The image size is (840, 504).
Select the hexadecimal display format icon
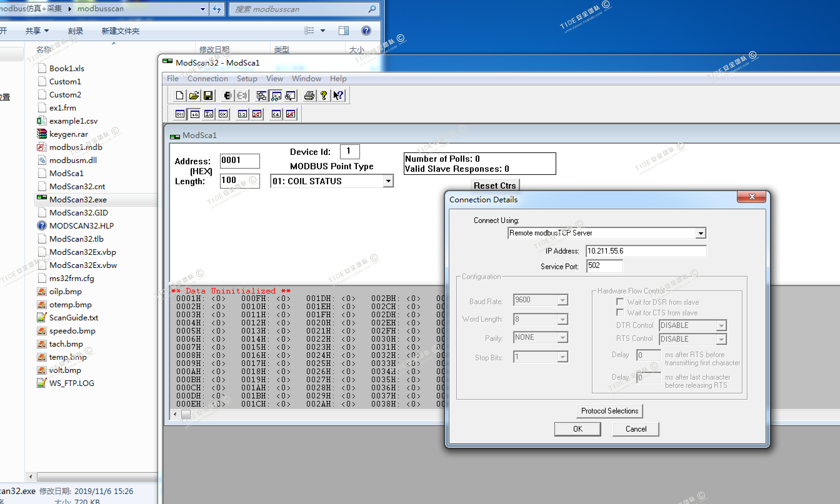point(223,114)
